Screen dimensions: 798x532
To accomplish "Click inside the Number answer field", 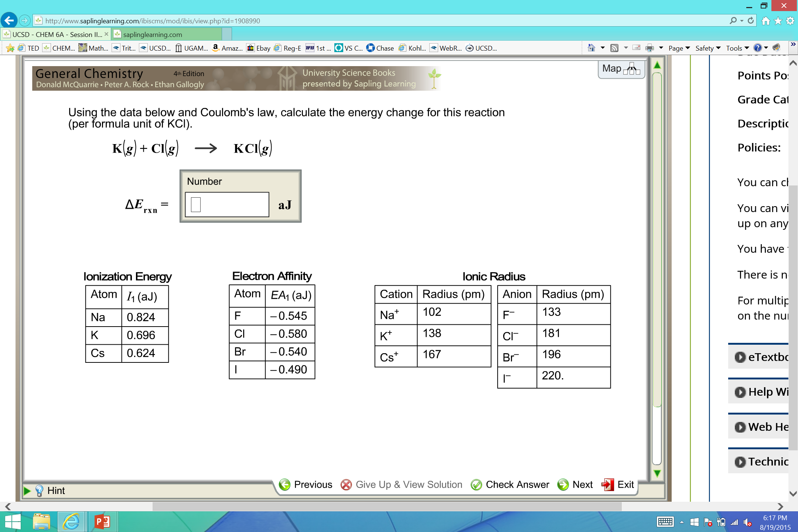I will (226, 204).
